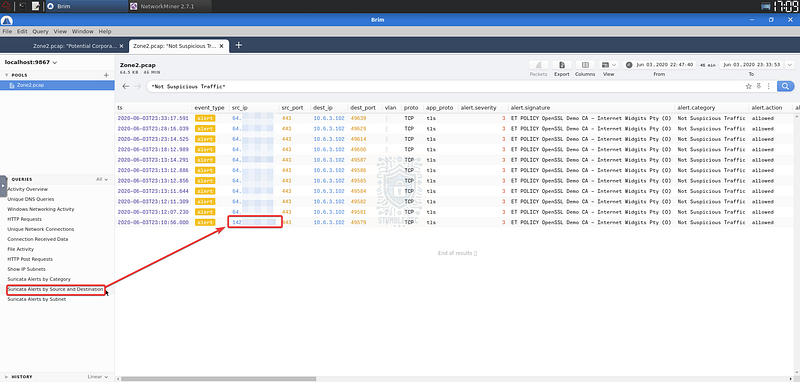Focus the search query input field
The height and width of the screenshot is (382, 800).
(x=444, y=86)
